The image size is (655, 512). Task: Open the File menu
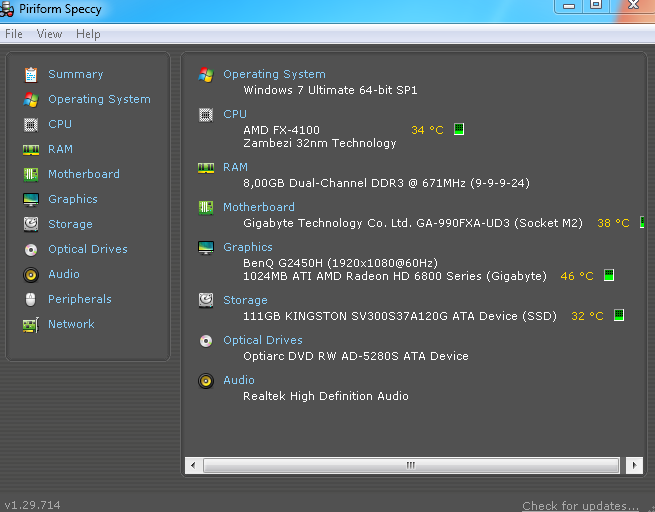tap(14, 34)
